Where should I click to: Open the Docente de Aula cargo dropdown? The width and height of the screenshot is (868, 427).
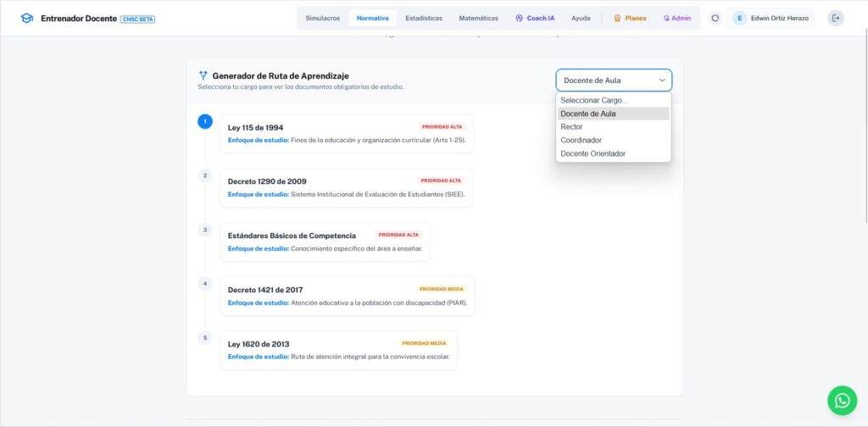pos(614,80)
